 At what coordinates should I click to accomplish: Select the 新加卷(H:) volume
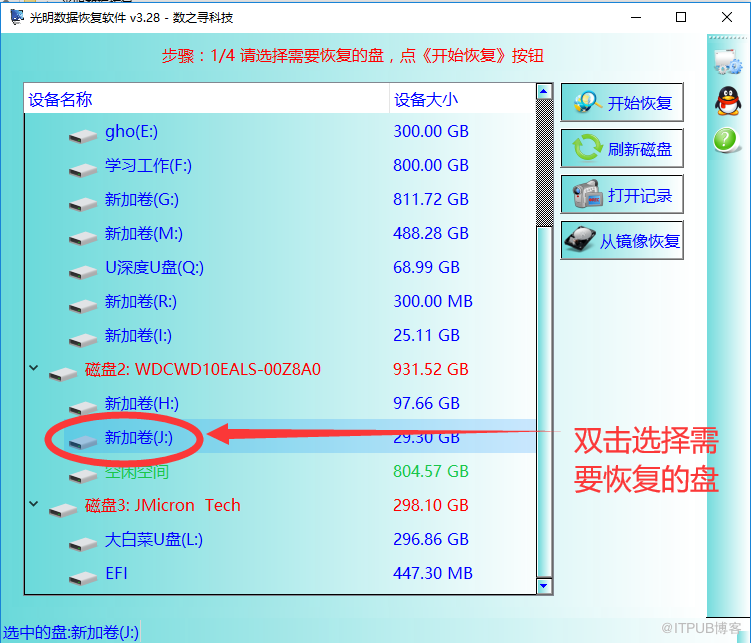280,403
